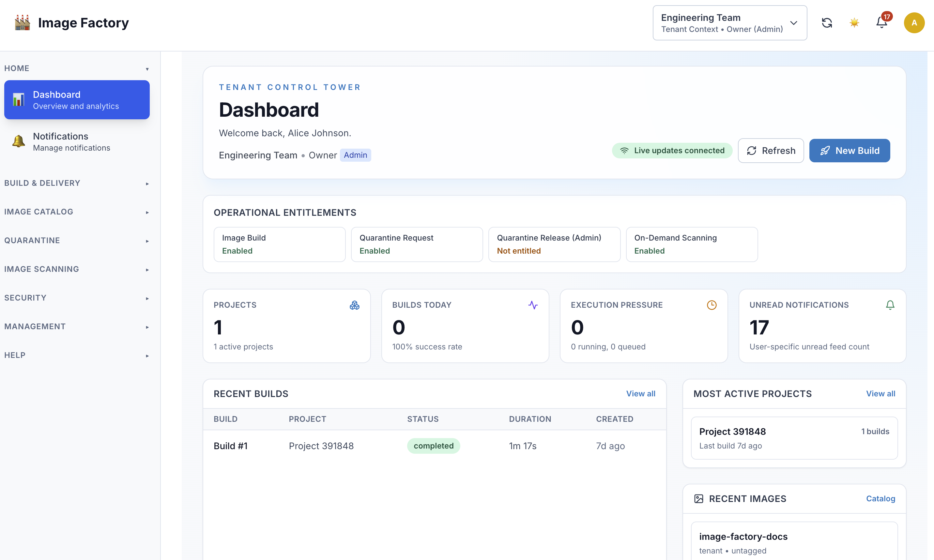The image size is (934, 560).
Task: Click the Admin role badge next to Owner
Action: coord(355,155)
